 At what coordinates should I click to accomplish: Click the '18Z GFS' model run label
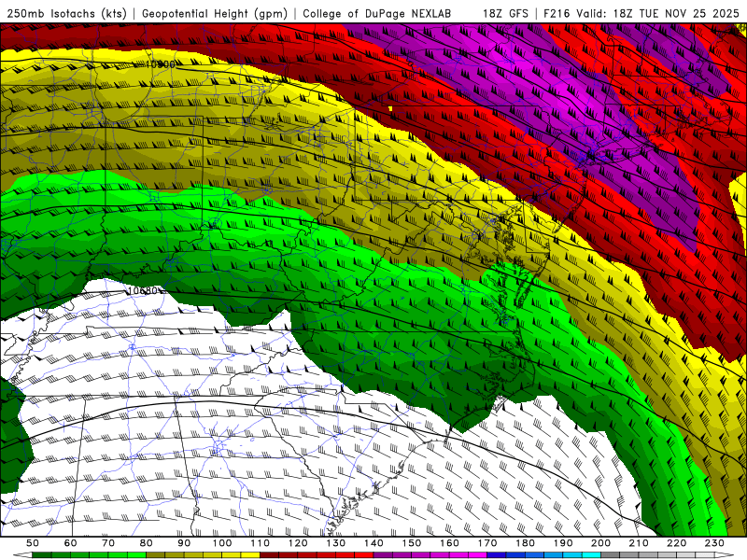point(505,14)
